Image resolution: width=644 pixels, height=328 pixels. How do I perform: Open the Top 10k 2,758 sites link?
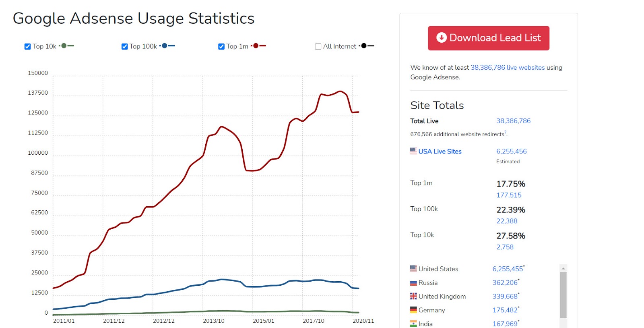coord(505,247)
